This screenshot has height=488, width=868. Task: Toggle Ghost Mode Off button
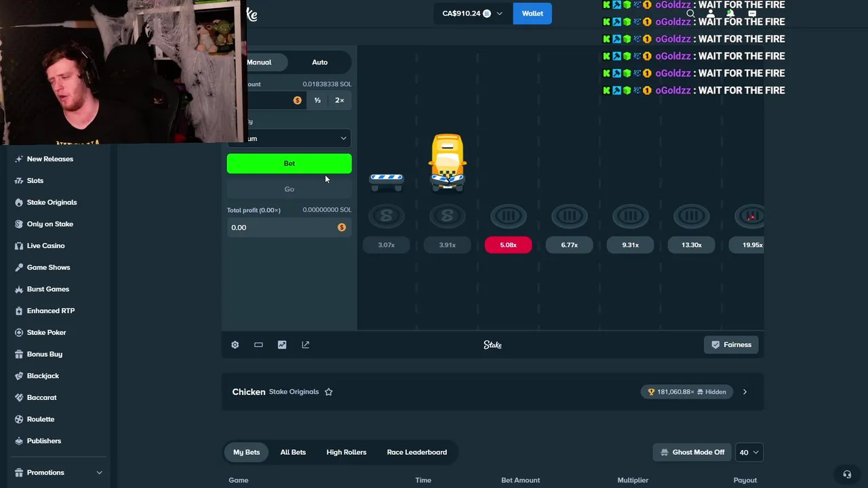pyautogui.click(x=692, y=452)
